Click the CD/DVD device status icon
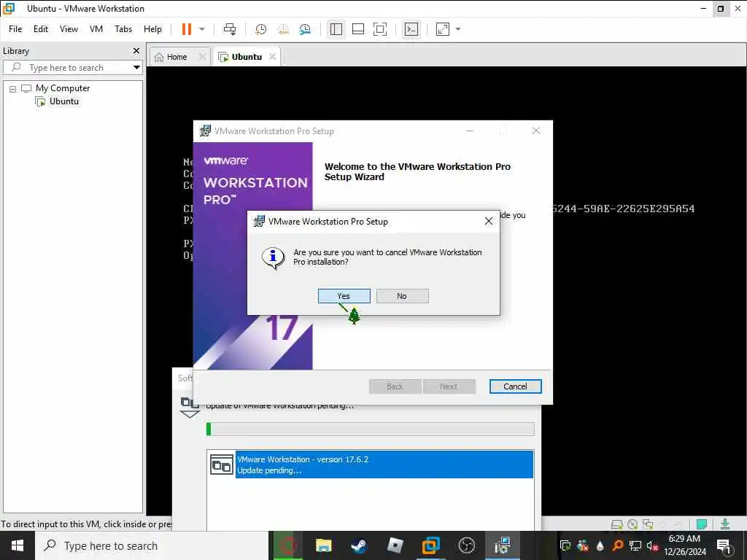The width and height of the screenshot is (747, 560). [x=632, y=524]
